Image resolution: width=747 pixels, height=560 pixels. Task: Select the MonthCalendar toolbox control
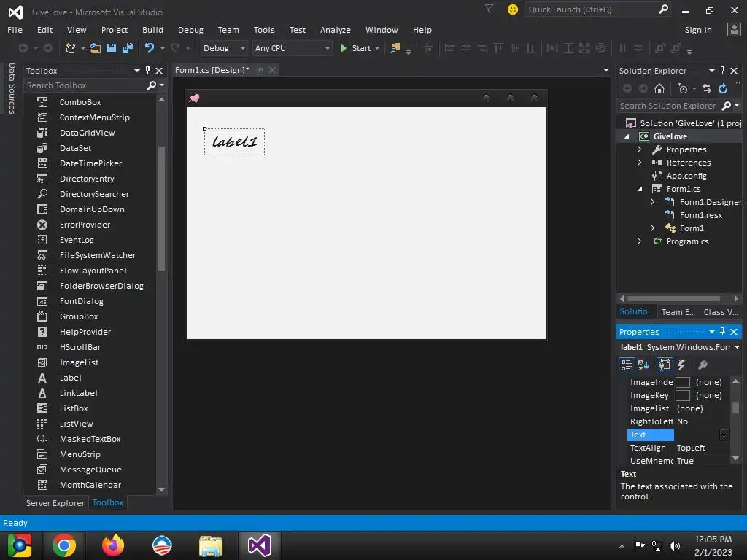coord(90,485)
